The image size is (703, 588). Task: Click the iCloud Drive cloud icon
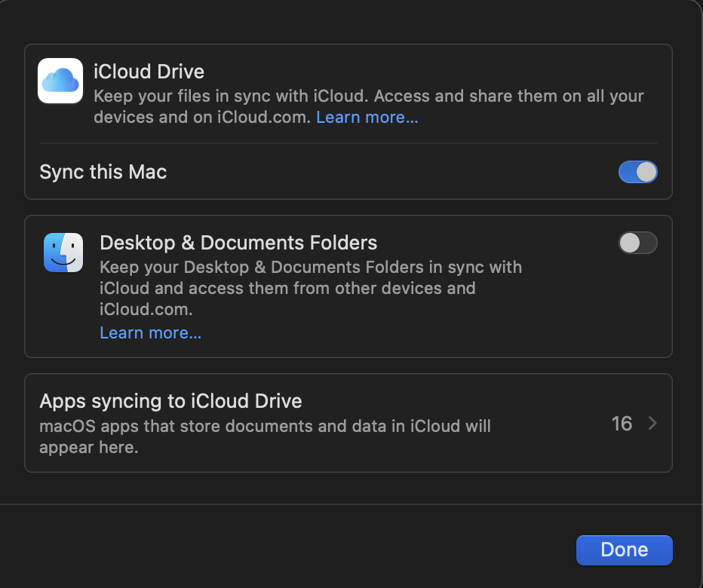click(60, 81)
